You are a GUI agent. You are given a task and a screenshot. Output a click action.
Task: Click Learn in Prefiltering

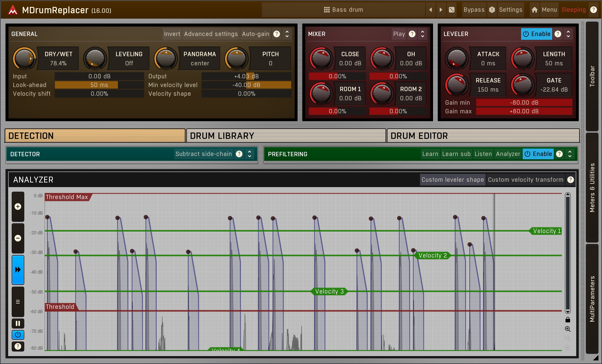[430, 154]
